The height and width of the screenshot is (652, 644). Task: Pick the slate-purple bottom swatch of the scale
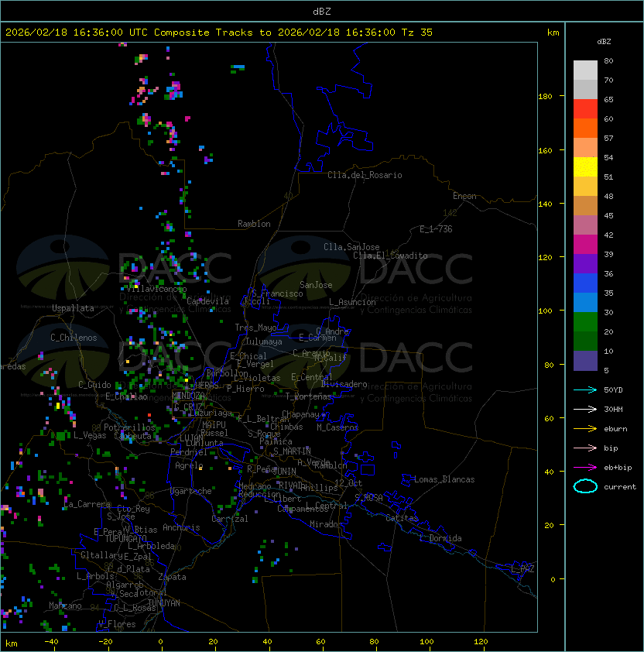click(x=585, y=361)
